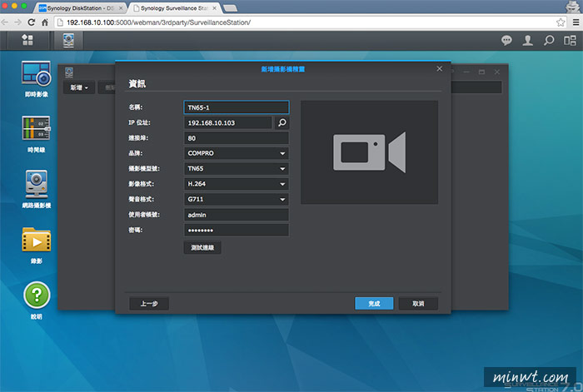Open the Chrome hamburger menu
Image resolution: width=583 pixels, height=392 pixels.
[576, 22]
